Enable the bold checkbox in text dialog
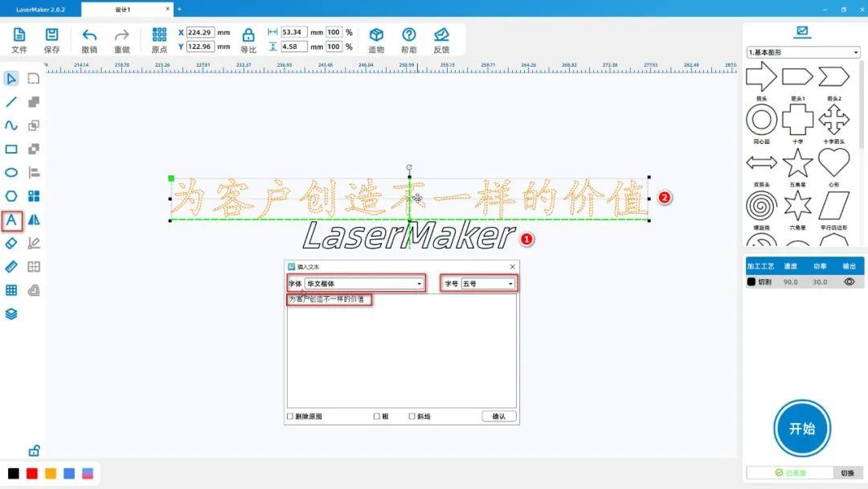 click(376, 417)
